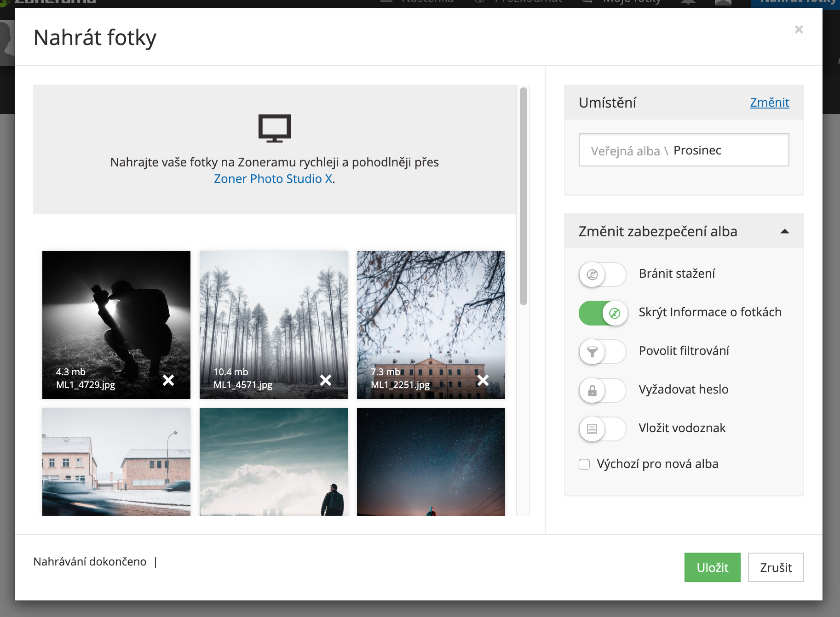Click the Vložit vodoznak label
This screenshot has height=617, width=840.
(x=682, y=428)
